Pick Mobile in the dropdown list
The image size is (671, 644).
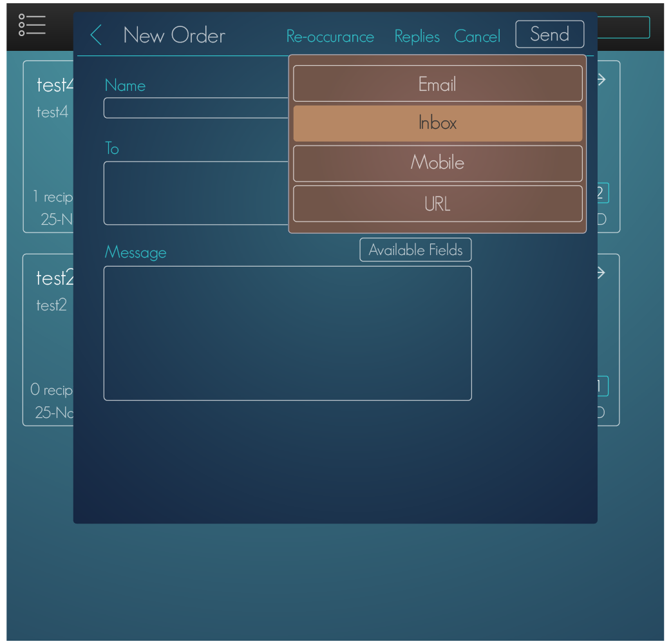(437, 163)
